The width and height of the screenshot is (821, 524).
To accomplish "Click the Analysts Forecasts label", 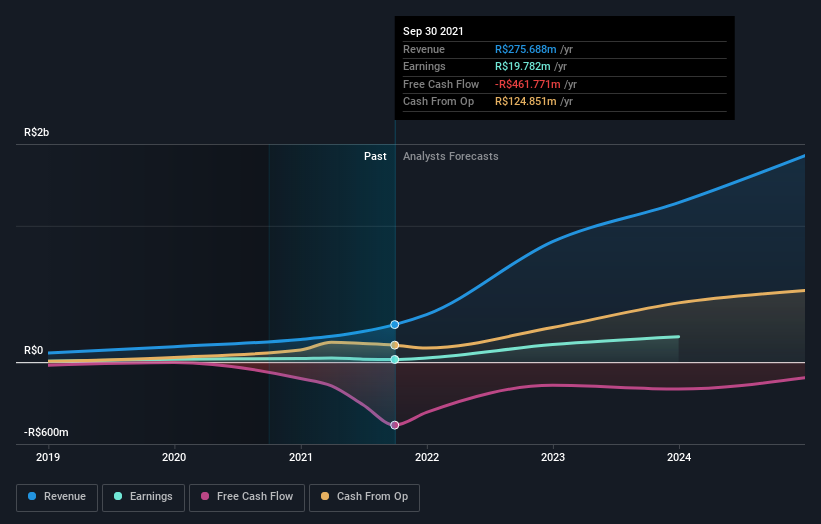I will pyautogui.click(x=451, y=156).
